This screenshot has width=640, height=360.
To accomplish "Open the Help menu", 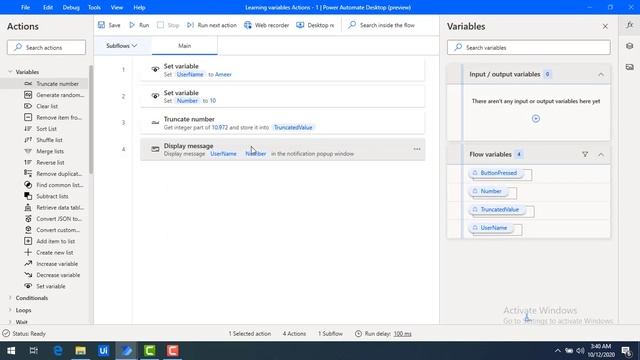I will coord(139,7).
